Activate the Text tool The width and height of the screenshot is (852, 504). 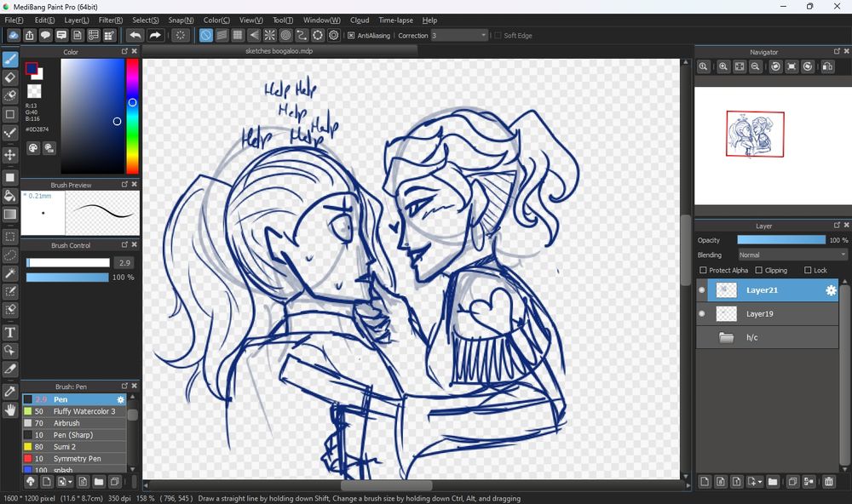click(10, 331)
